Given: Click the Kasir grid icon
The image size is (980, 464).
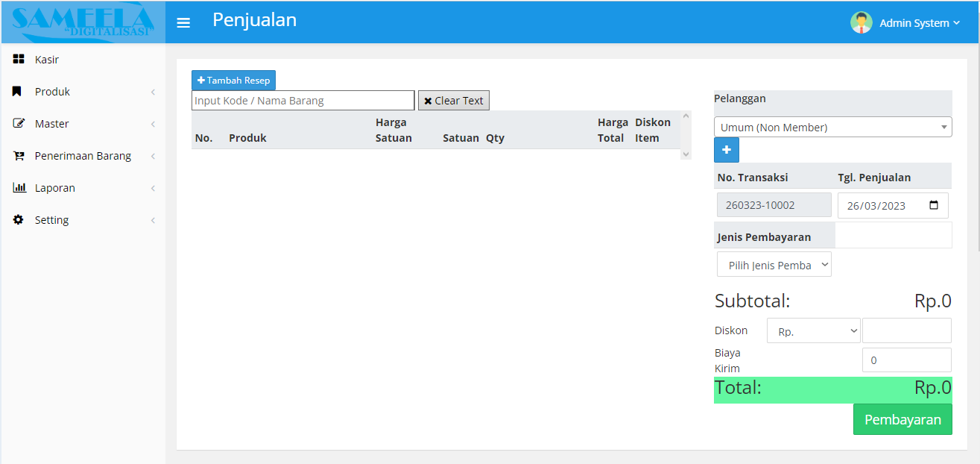Looking at the screenshot, I should [19, 60].
